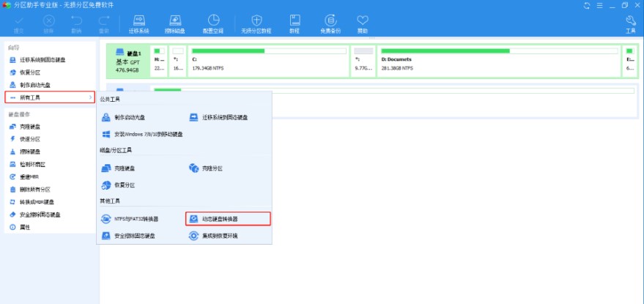Choose 克隆分区 in the all-tools flyout
This screenshot has width=644, height=304.
(x=206, y=168)
